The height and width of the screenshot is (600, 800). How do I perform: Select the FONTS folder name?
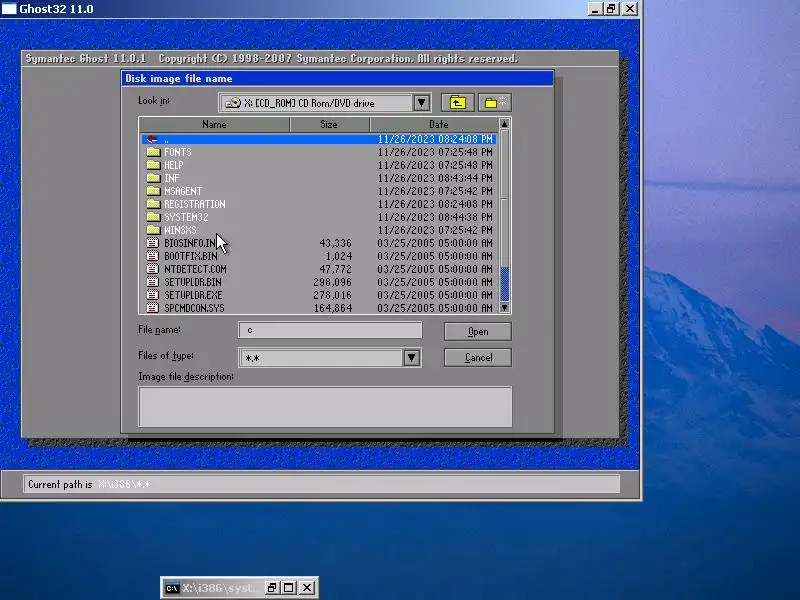[x=178, y=152]
